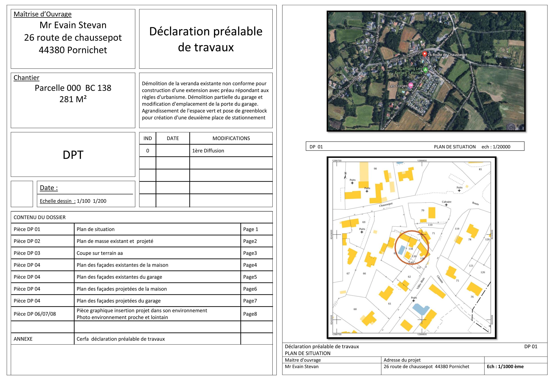
Task: Click the 'MODIFICATIONS' column header
Action: 231,138
